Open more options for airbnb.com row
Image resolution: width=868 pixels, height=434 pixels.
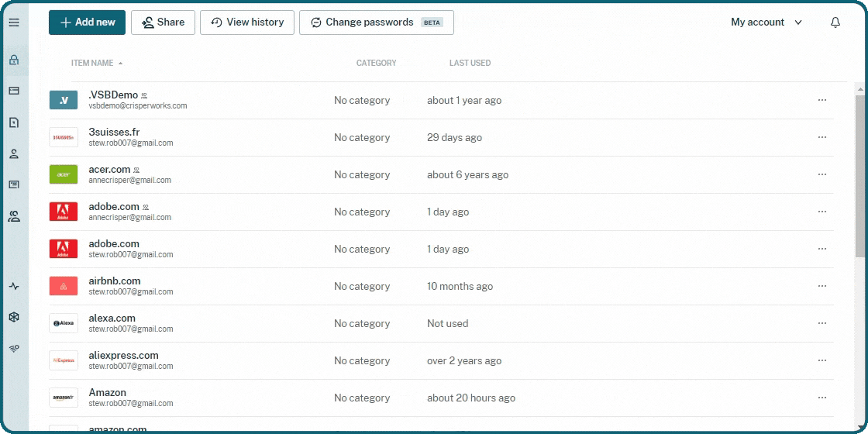(821, 286)
